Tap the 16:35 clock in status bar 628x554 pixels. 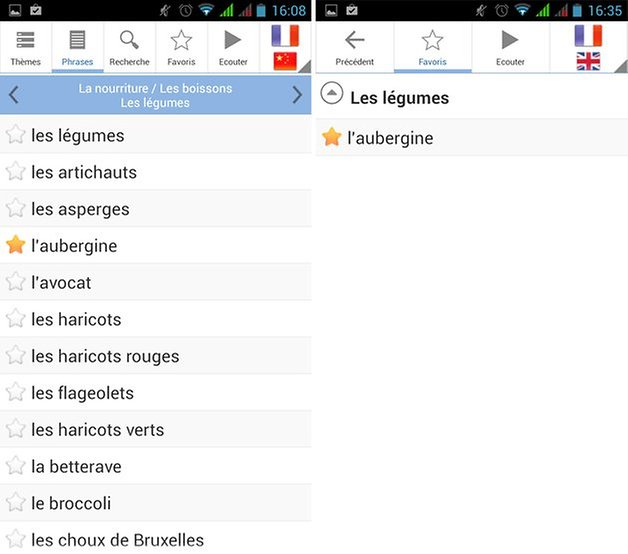[605, 10]
